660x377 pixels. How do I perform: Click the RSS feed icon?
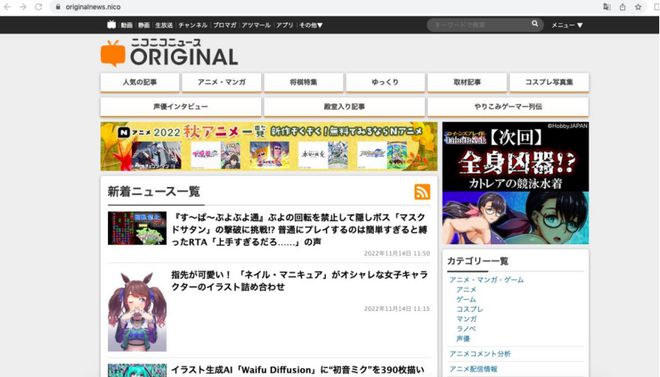tap(422, 192)
